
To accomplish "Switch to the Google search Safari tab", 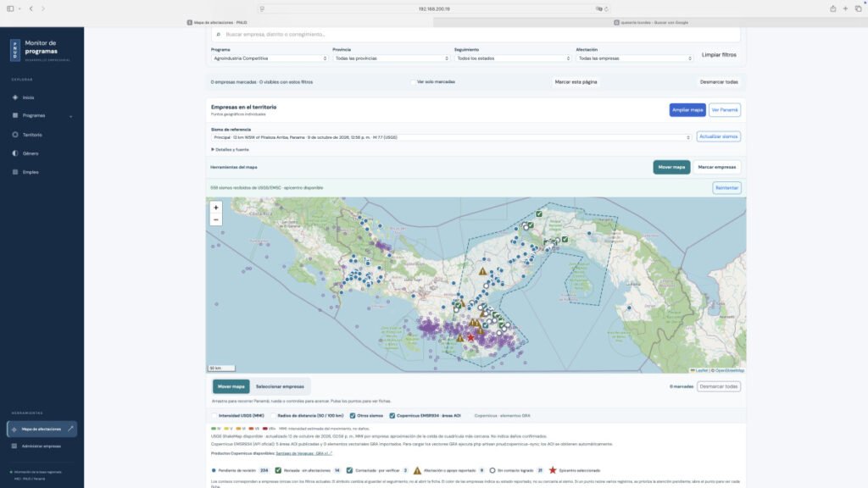I will 650,23.
